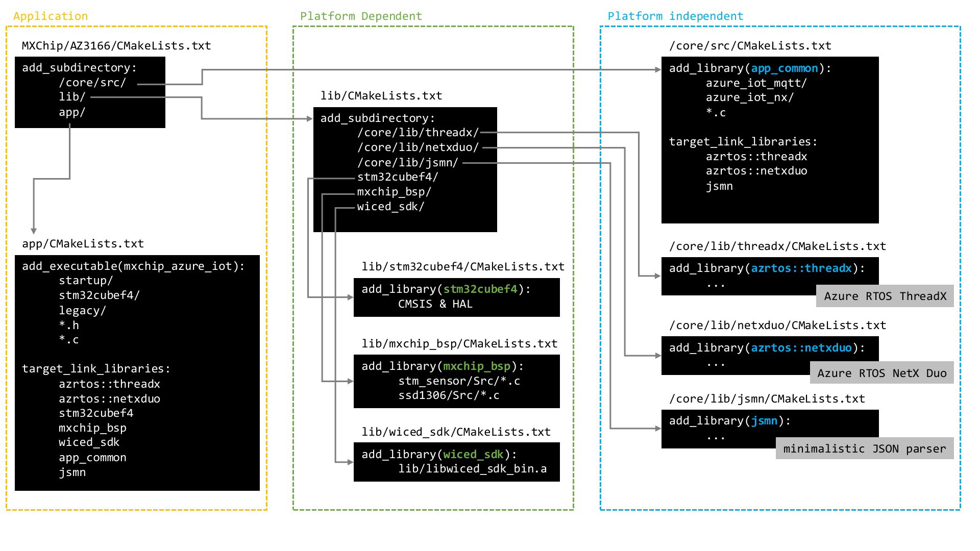The width and height of the screenshot is (980, 551).
Task: Click the gray "minimalistic JSON parser" label
Action: pyautogui.click(x=865, y=449)
